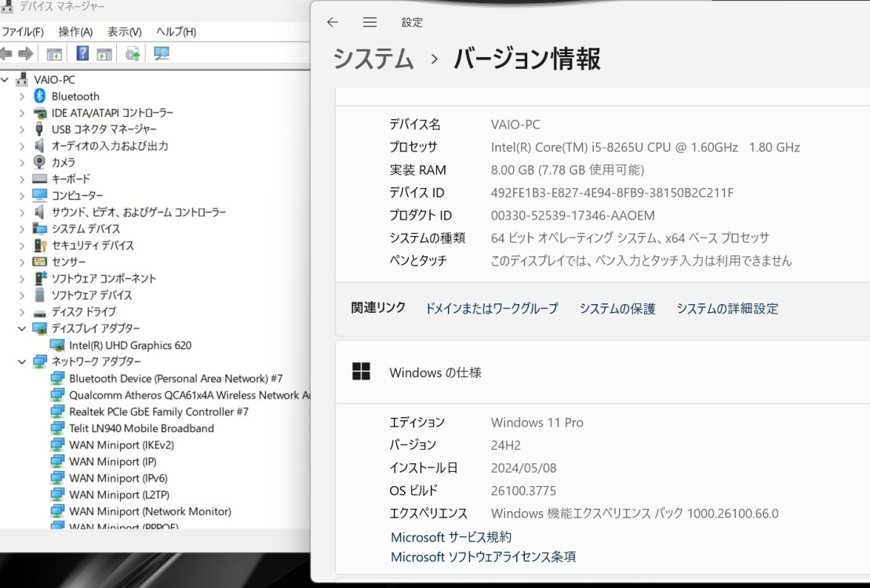Screen dimensions: 870x588
Task: Click the show/hide console tree toolbar icon
Action: point(54,54)
